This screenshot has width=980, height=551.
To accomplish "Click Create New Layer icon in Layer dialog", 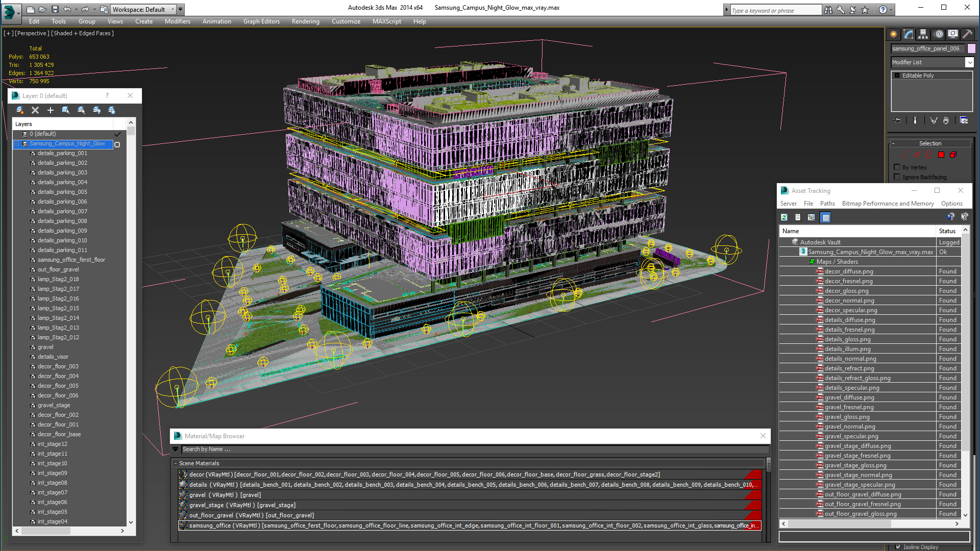I will (20, 110).
